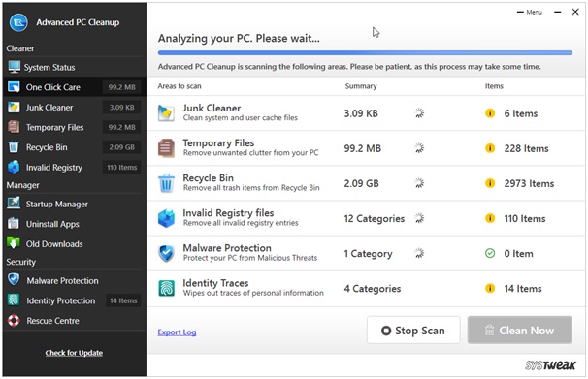Viewport: 588px width, 379px height.
Task: Click the '2973 Items' count
Action: pyautogui.click(x=529, y=183)
